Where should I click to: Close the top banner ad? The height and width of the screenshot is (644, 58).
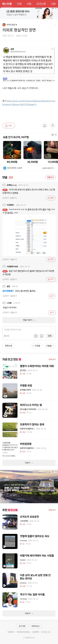pos(56,8)
